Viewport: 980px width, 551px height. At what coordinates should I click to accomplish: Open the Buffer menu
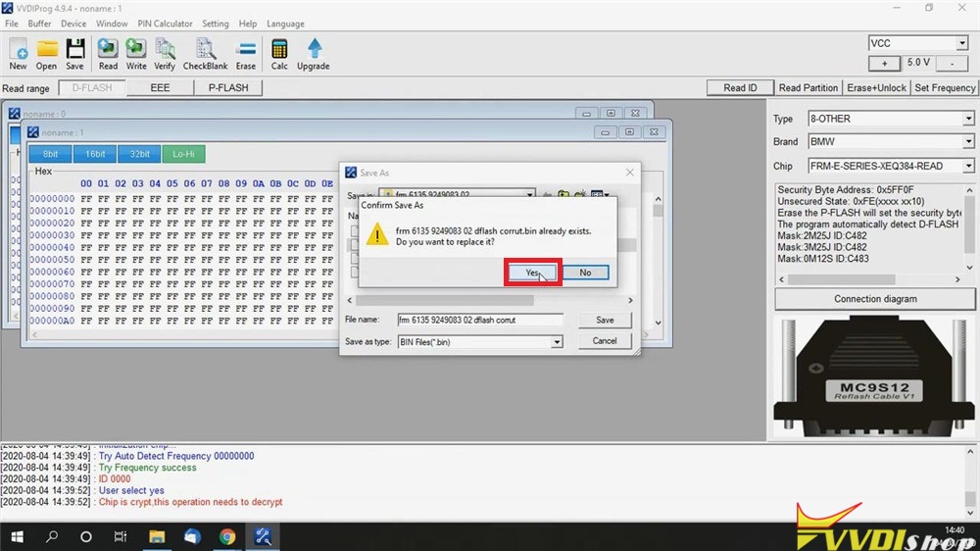pyautogui.click(x=39, y=24)
